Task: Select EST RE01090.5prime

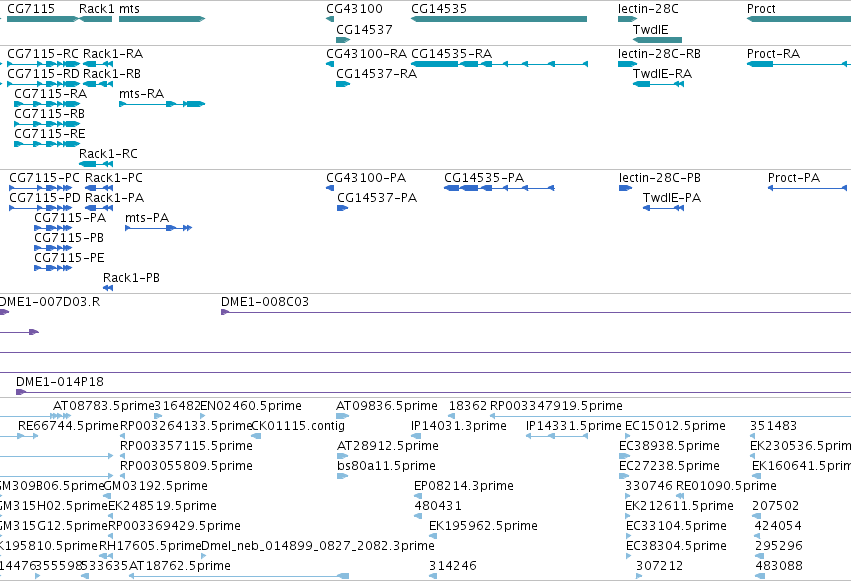Action: (x=680, y=496)
